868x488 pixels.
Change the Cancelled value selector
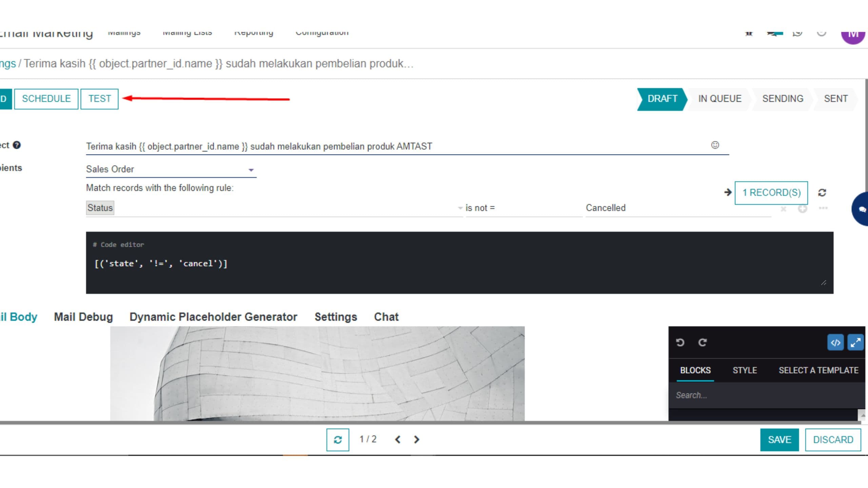pyautogui.click(x=678, y=208)
